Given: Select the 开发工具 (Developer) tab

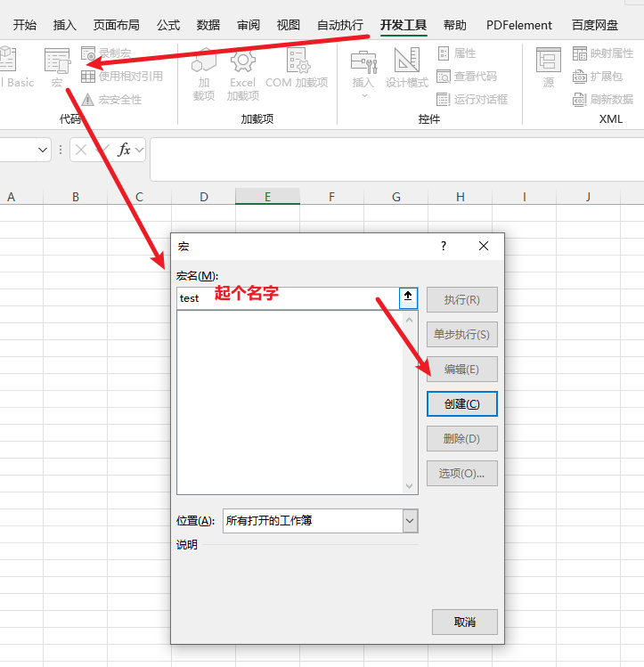Looking at the screenshot, I should 404,25.
